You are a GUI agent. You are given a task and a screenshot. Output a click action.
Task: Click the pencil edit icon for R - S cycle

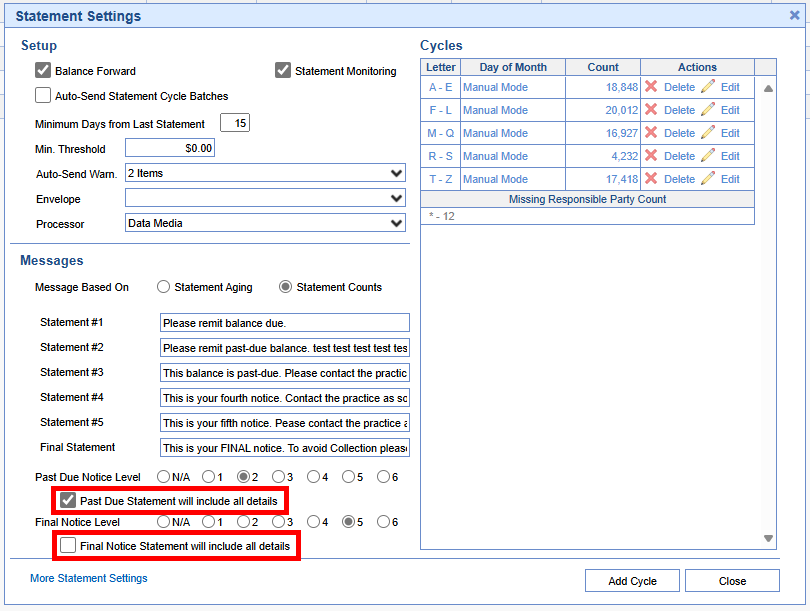tap(708, 155)
